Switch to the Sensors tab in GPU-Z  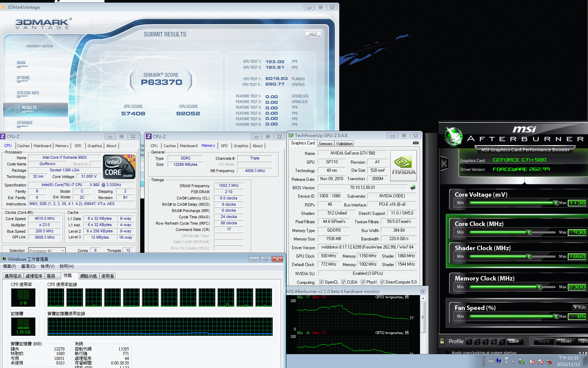click(x=325, y=144)
